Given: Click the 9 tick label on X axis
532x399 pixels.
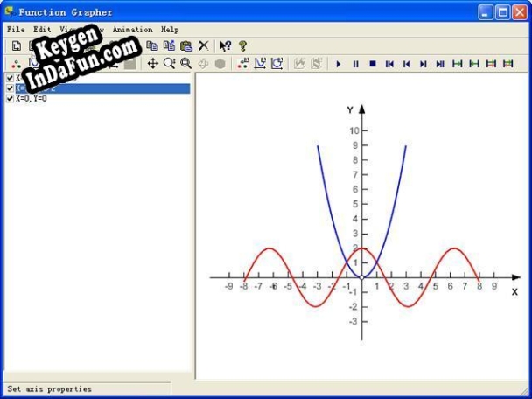Looking at the screenshot, I should tap(494, 286).
